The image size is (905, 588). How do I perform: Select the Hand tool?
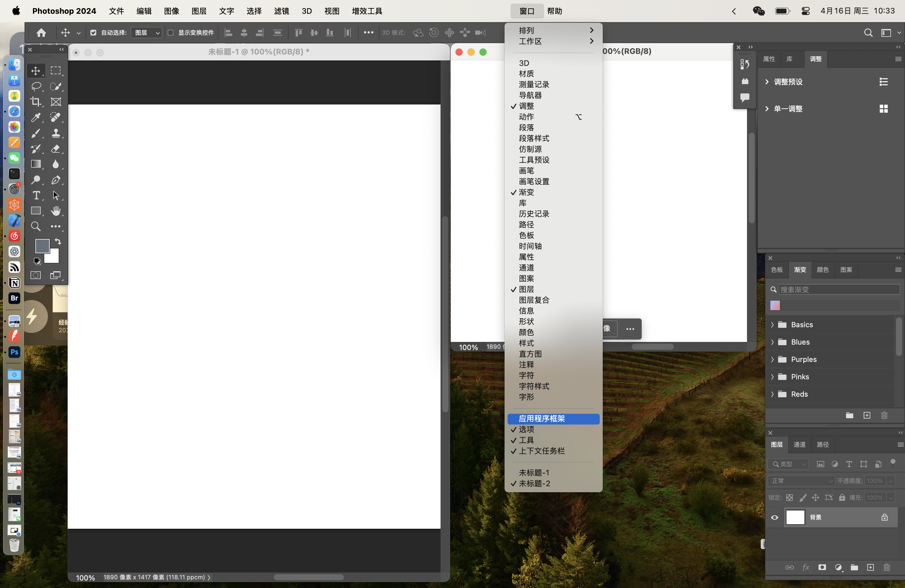56,211
